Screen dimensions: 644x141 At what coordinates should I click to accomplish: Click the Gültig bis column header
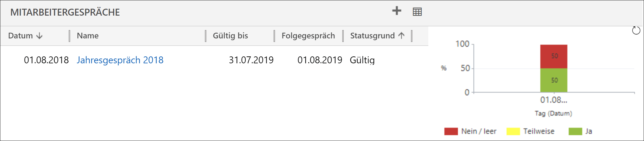click(x=230, y=36)
